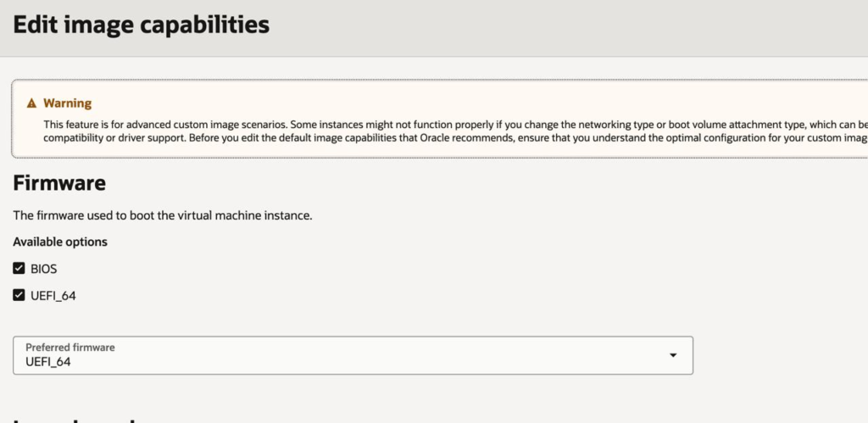
Task: Click the Preferred firmware dropdown arrow
Action: (x=673, y=355)
